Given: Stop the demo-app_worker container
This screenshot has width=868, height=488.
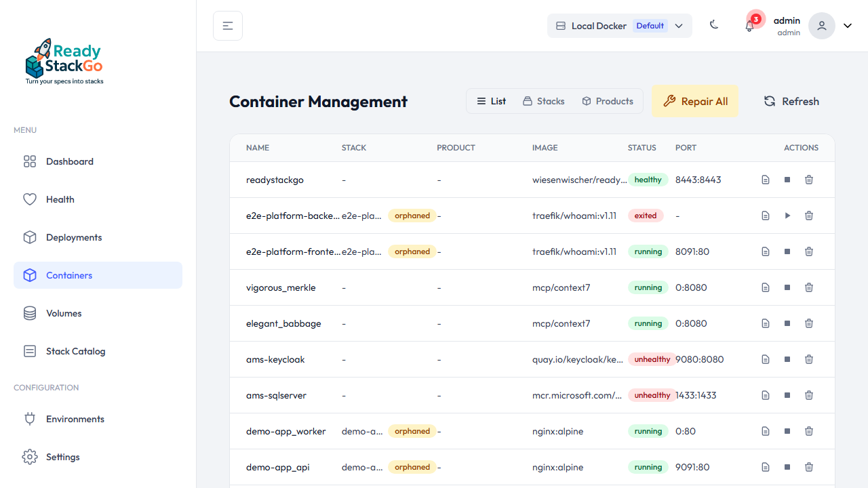Looking at the screenshot, I should (x=787, y=431).
